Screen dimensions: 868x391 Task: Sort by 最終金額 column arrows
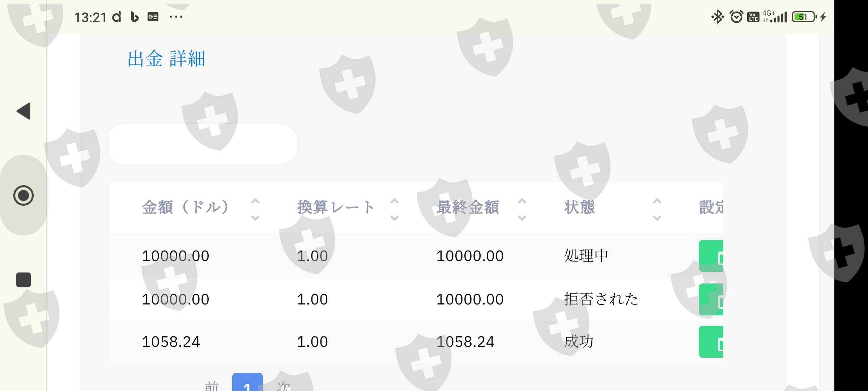coord(522,209)
